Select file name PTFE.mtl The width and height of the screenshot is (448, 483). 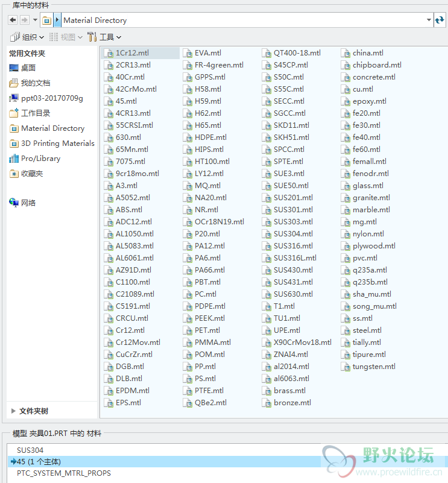(x=209, y=391)
